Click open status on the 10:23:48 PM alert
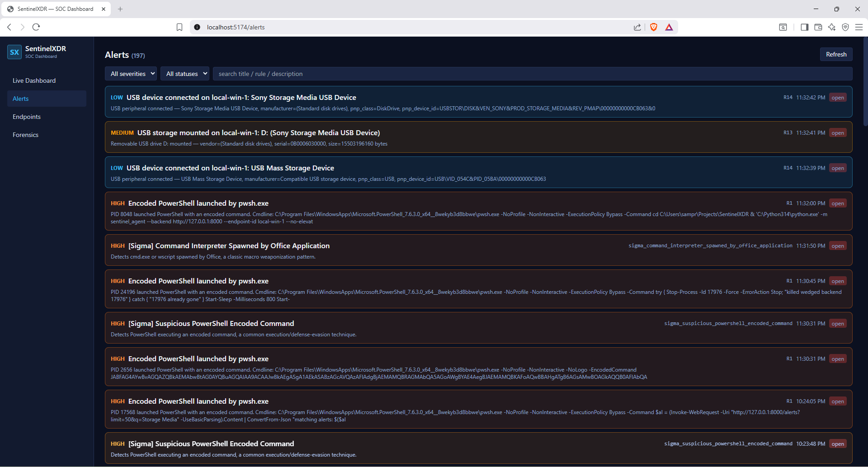 pos(838,444)
